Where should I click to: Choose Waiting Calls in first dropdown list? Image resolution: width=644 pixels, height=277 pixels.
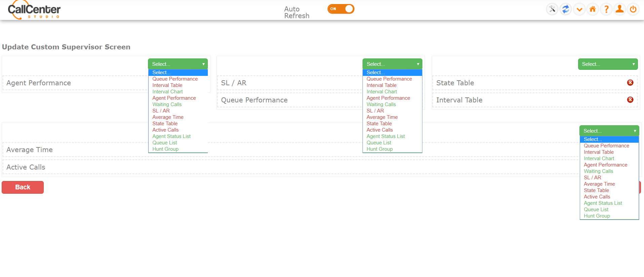point(178,104)
